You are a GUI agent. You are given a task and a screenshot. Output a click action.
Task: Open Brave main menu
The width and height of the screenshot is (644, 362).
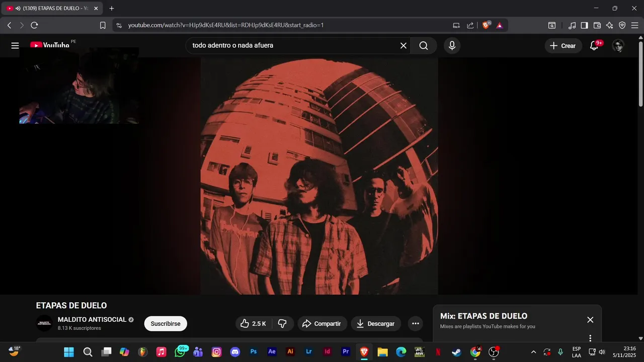click(634, 25)
